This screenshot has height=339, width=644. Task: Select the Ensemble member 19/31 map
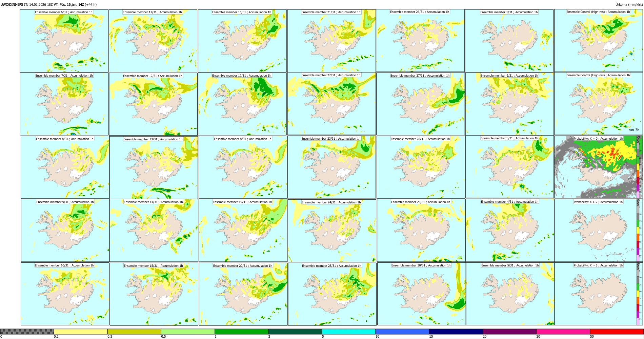click(243, 231)
